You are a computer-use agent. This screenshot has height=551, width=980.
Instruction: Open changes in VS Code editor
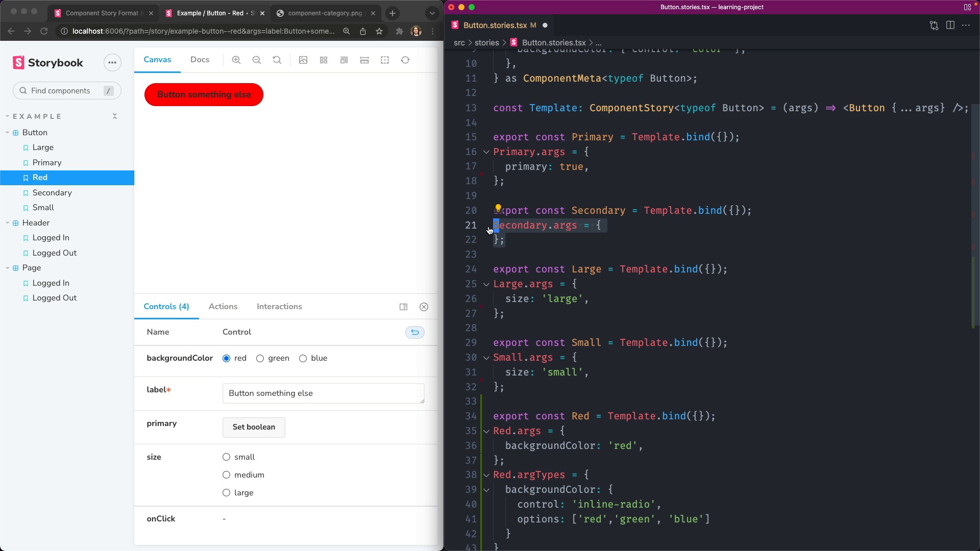934,26
